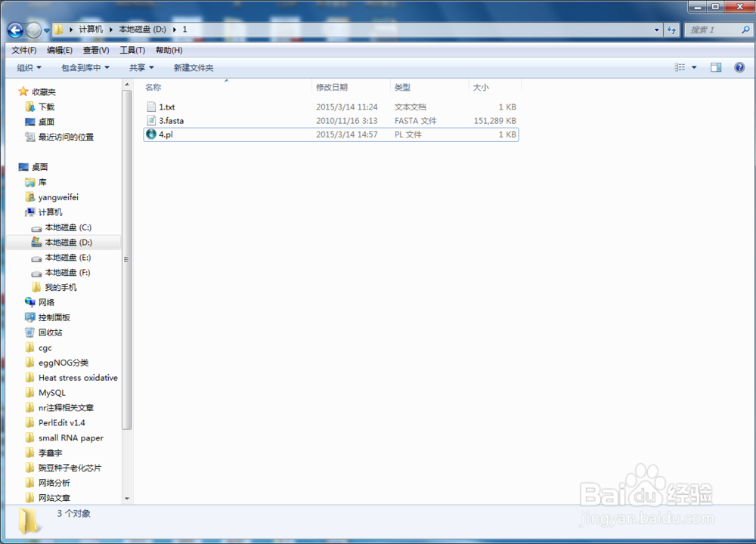Open the 组织 dropdown

[x=29, y=67]
